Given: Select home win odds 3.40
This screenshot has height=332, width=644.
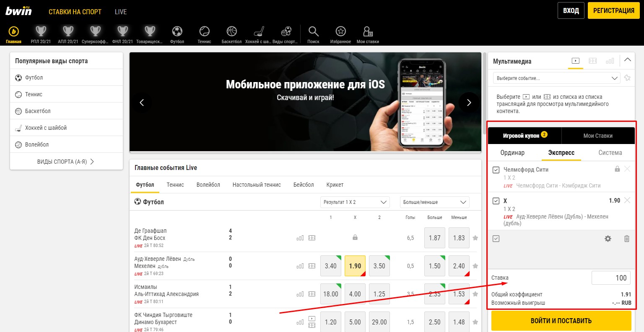Looking at the screenshot, I should pos(331,266).
